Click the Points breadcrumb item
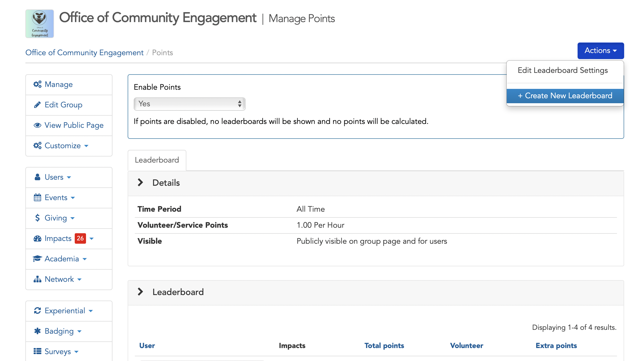This screenshot has height=361, width=644. pyautogui.click(x=162, y=53)
